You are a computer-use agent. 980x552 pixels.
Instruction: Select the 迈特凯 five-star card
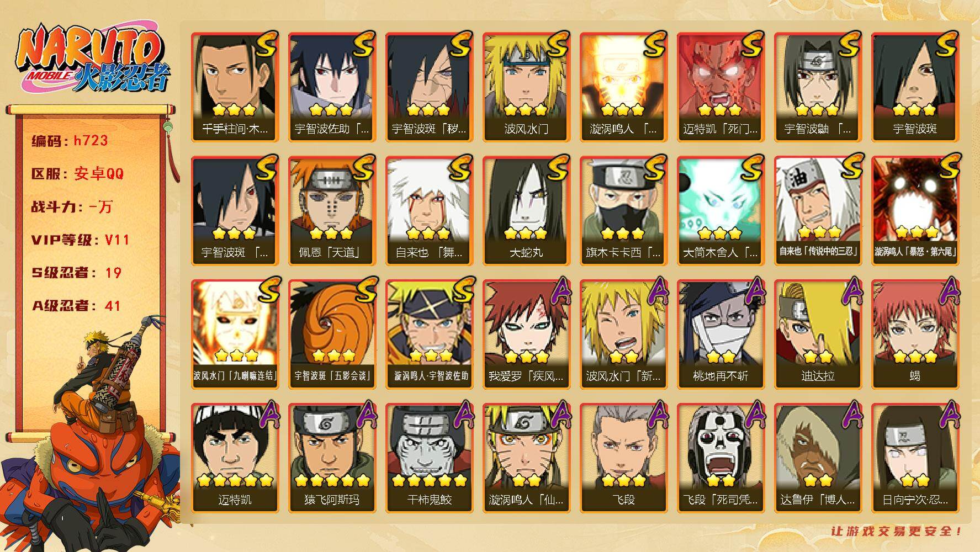pos(235,458)
